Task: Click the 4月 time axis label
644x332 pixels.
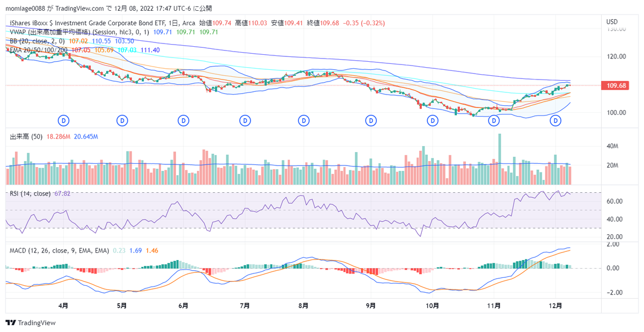Action: click(x=64, y=306)
